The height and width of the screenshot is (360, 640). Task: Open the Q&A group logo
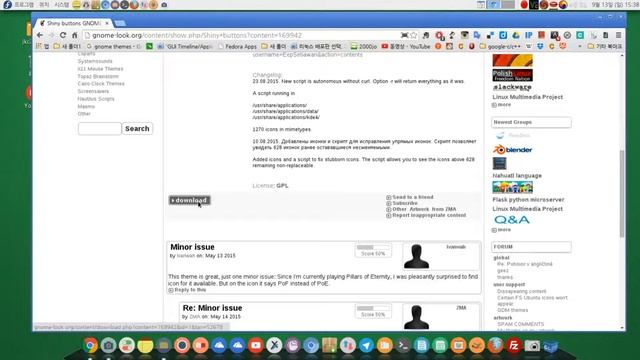coord(512,220)
